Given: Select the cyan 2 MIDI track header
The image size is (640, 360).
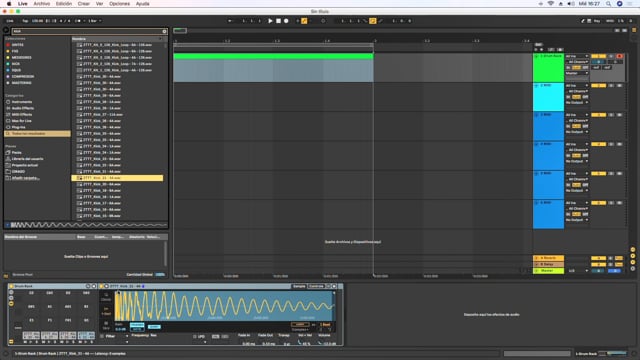Looking at the screenshot, I should coord(549,97).
